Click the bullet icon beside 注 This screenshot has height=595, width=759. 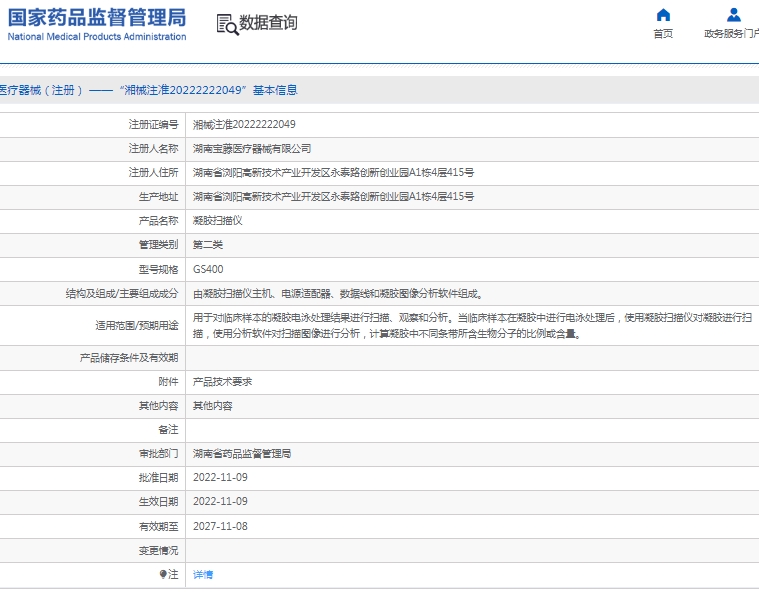coord(163,574)
